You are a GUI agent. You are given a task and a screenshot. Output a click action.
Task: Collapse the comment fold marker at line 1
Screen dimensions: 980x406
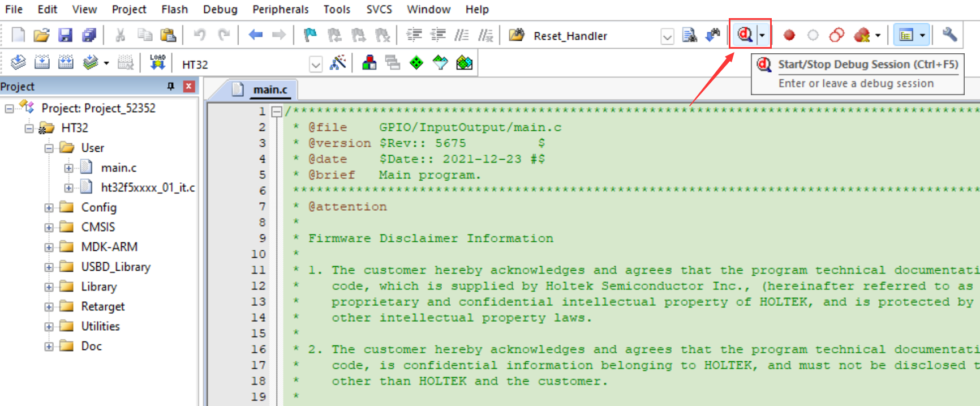click(277, 112)
